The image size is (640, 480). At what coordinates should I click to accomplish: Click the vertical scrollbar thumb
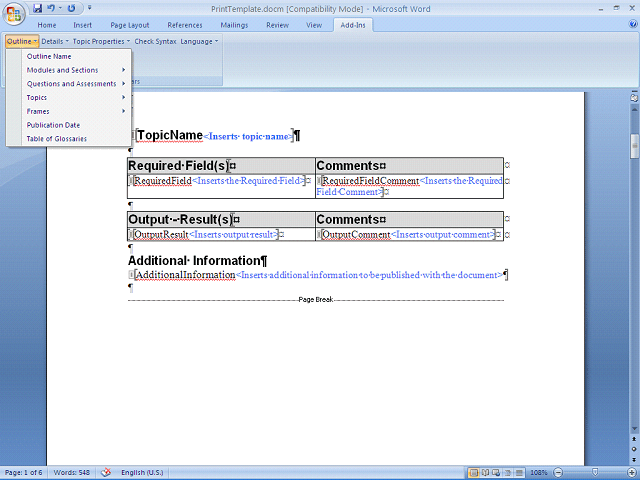point(634,146)
